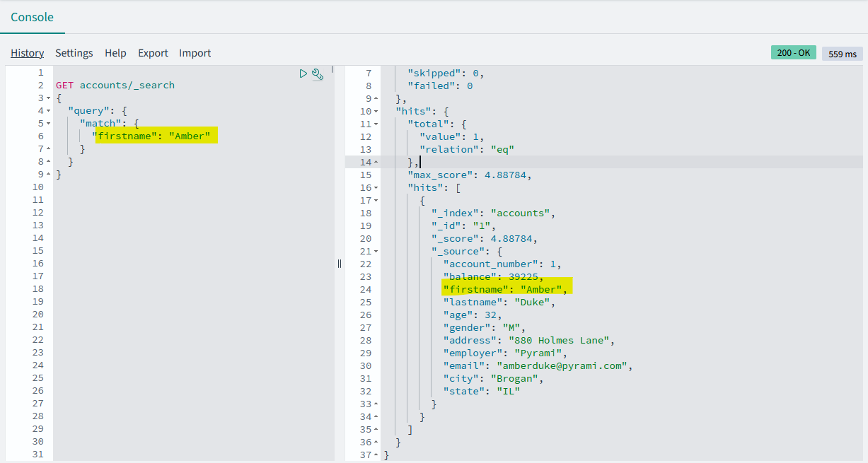868x463 pixels.
Task: Click the "employer": "Pyrami" line
Action: click(x=505, y=353)
